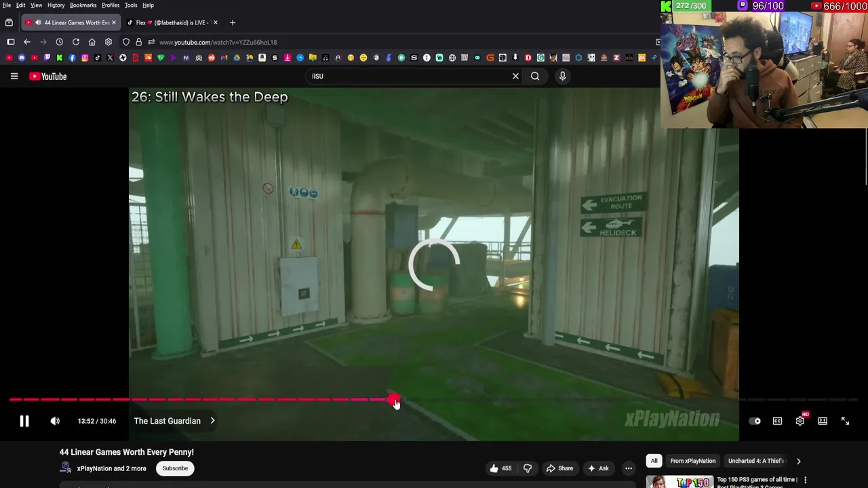This screenshot has height=488, width=868.
Task: Pause the video playback
Action: [x=24, y=421]
